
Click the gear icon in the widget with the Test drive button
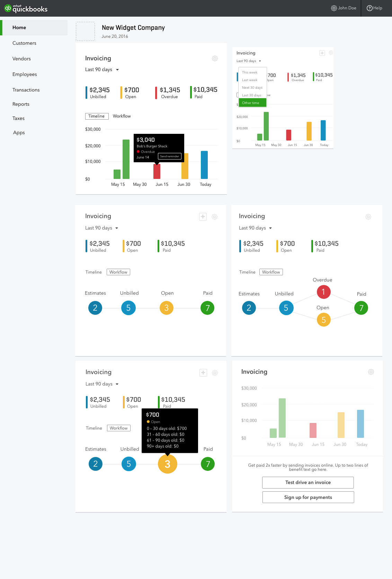(371, 372)
